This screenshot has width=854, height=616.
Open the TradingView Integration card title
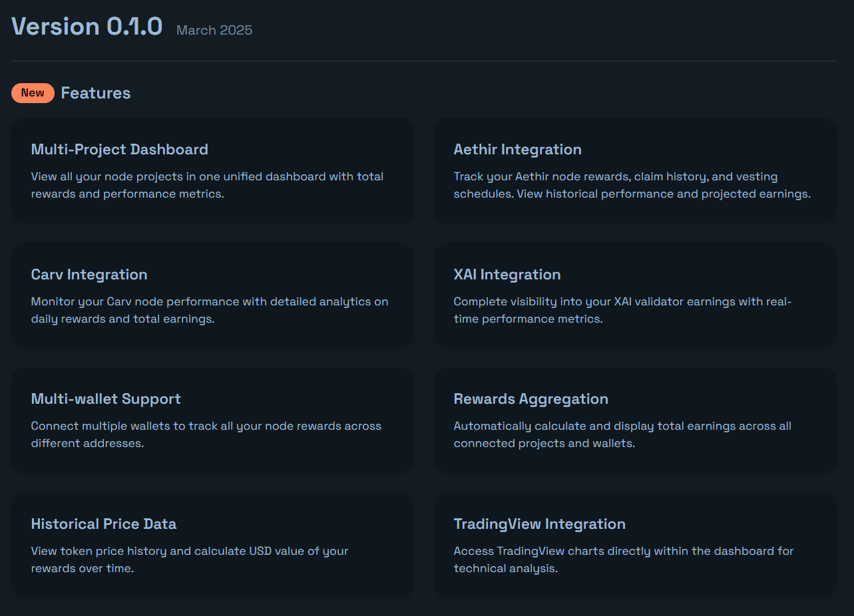tap(540, 524)
